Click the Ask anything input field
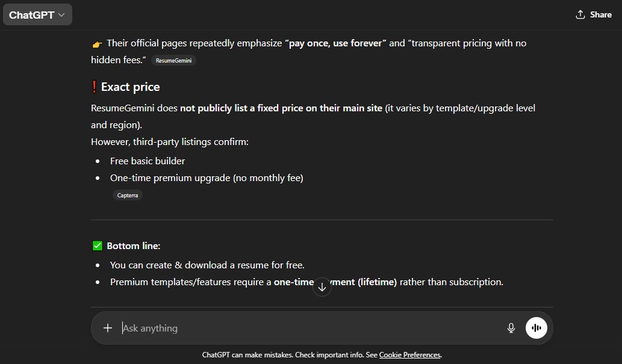This screenshot has width=622, height=364. click(271, 328)
